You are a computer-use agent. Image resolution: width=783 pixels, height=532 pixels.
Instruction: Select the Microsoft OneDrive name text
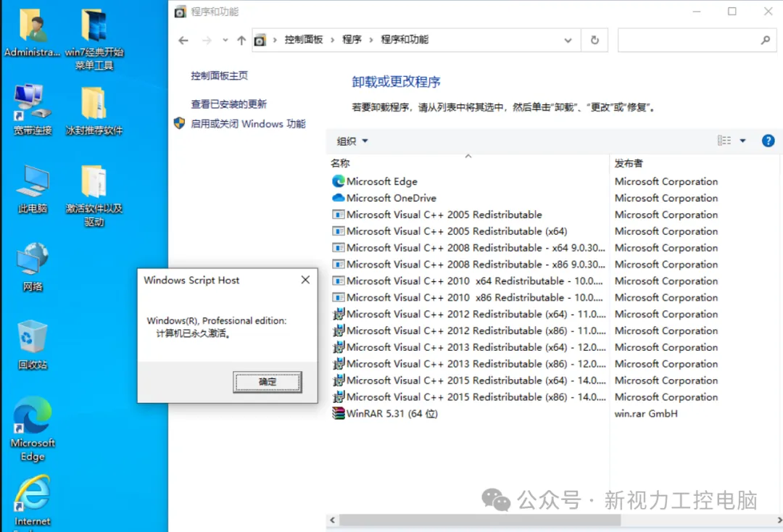click(x=391, y=198)
